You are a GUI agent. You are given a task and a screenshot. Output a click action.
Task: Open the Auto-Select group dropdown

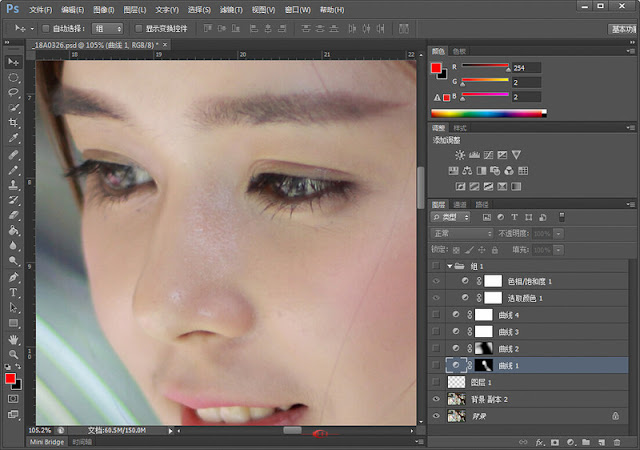[x=107, y=29]
